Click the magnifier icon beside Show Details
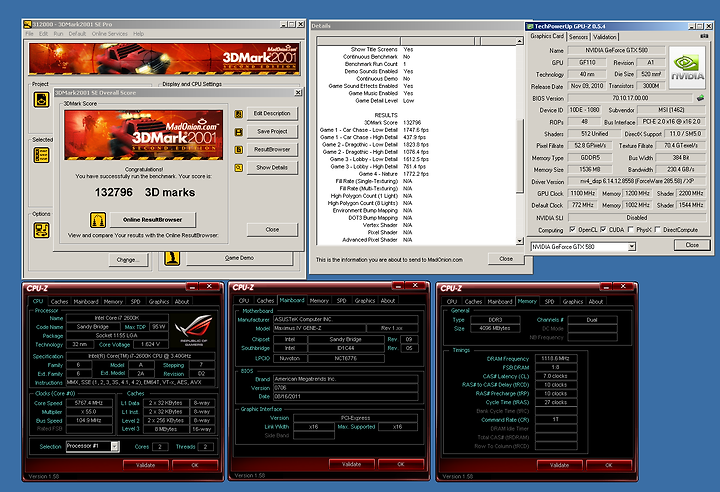720x492 pixels. 239,168
